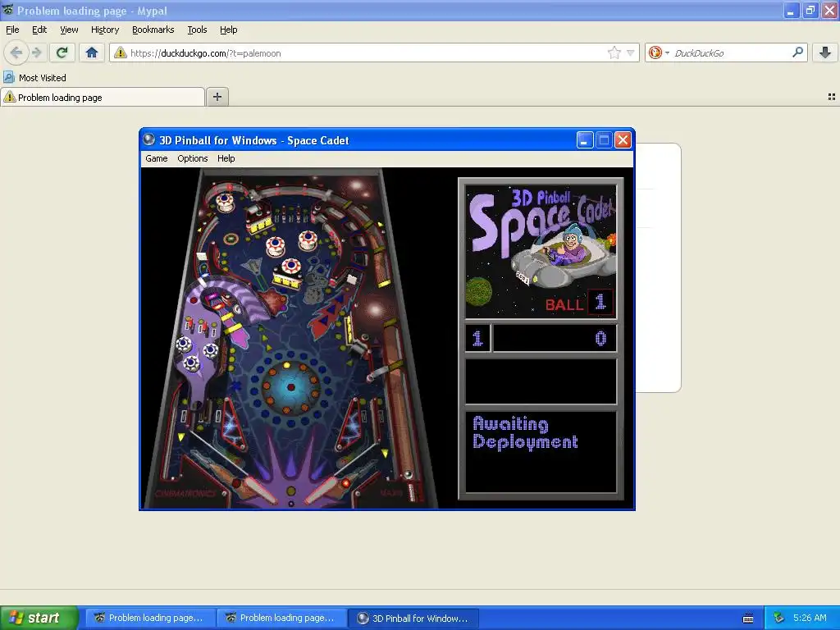Click the score value 0
The image size is (840, 630).
click(x=600, y=339)
